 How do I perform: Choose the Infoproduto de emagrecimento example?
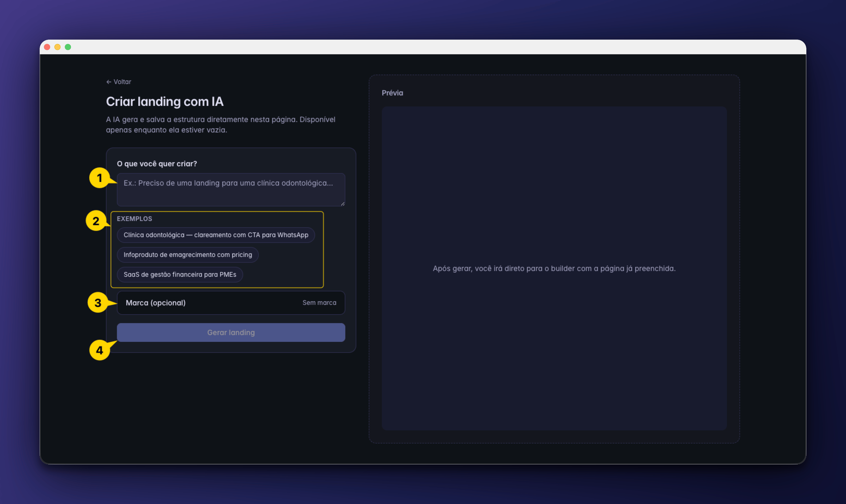188,255
